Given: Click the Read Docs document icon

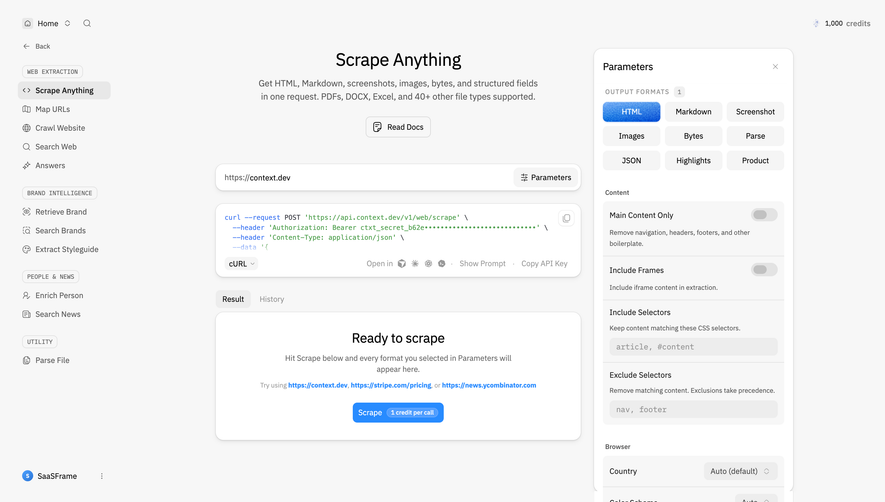Looking at the screenshot, I should [378, 127].
